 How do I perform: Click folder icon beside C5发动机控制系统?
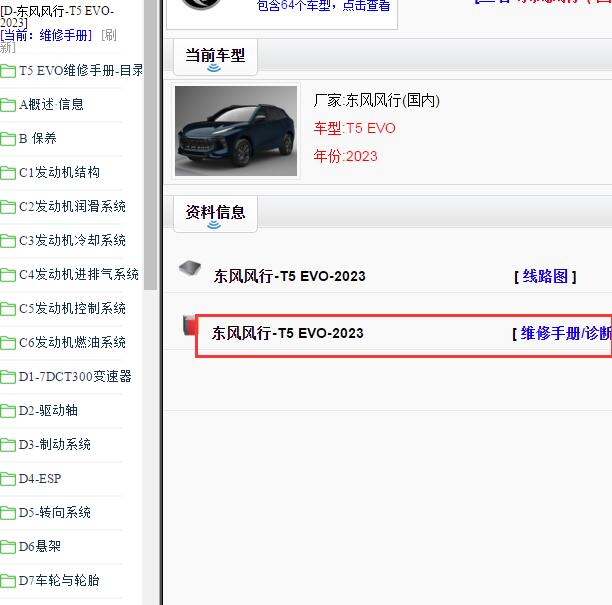click(8, 309)
